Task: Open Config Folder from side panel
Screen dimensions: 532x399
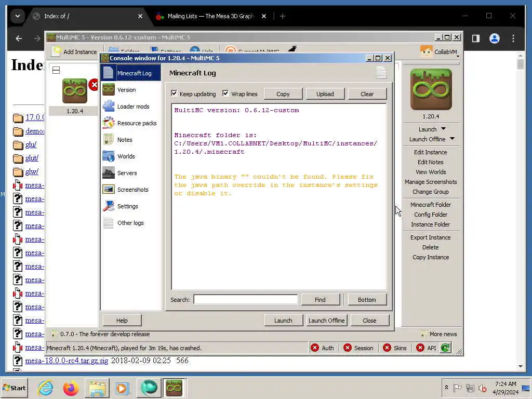Action: click(431, 215)
